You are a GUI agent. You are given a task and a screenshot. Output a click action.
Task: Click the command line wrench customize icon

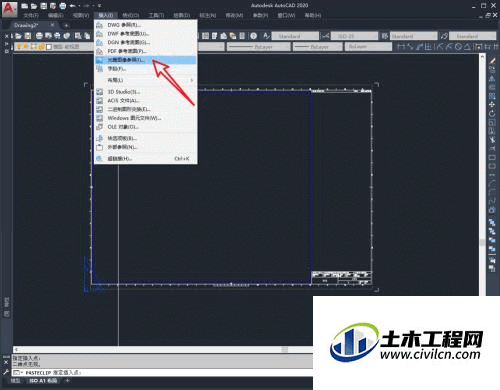pos(6,372)
